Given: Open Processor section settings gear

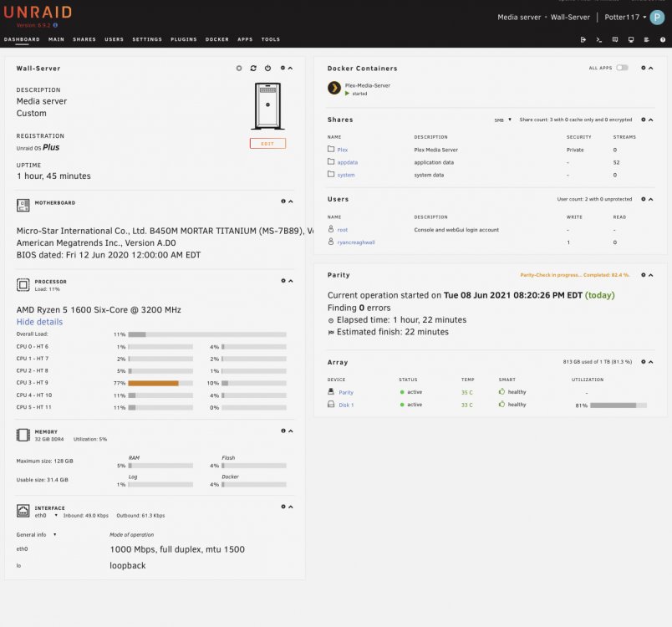Looking at the screenshot, I should 283,281.
